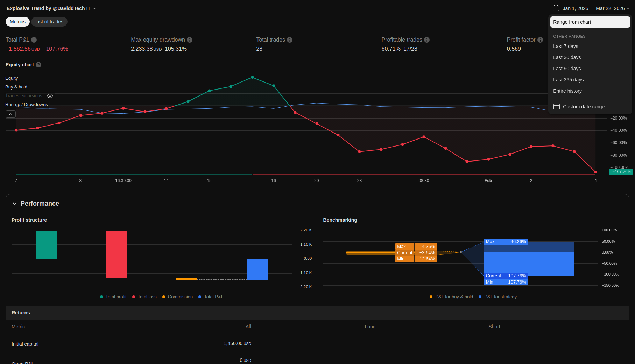Click Range from chart button
The width and height of the screenshot is (635, 364).
[590, 22]
